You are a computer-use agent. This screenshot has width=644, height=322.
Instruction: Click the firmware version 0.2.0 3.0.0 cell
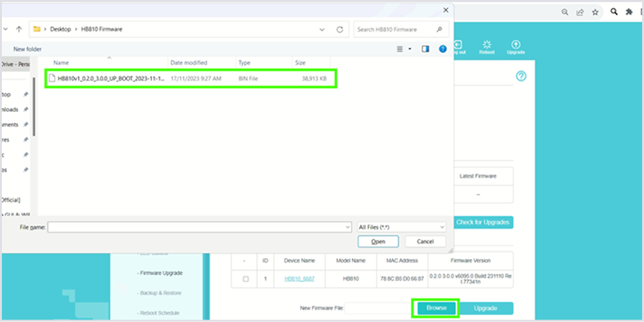click(x=471, y=279)
